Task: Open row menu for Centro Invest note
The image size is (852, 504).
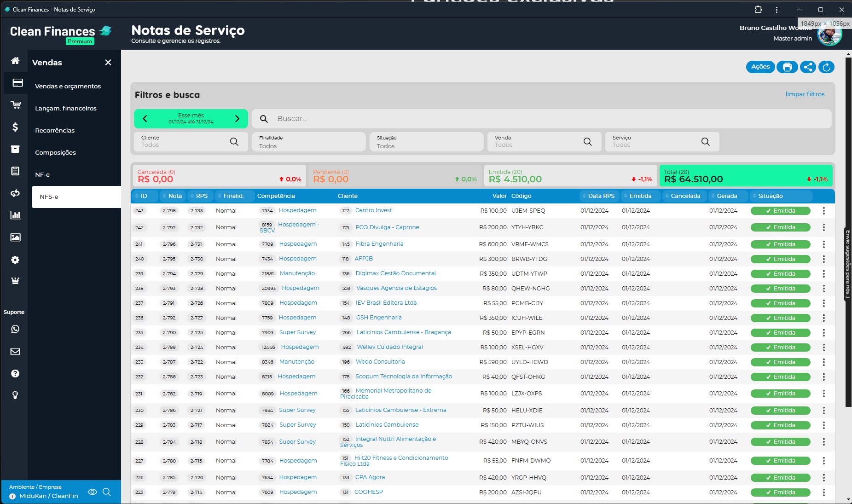Action: tap(823, 211)
